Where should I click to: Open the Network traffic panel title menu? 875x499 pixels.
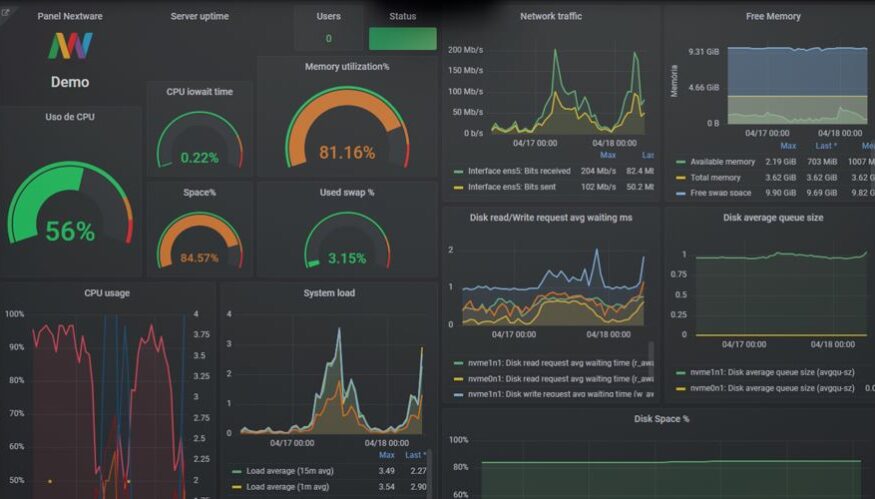551,17
